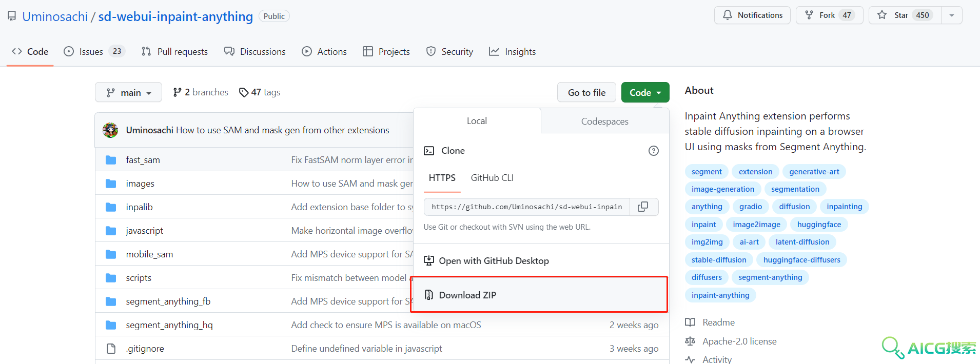The width and height of the screenshot is (980, 364).
Task: Click the Star icon
Action: 882,15
